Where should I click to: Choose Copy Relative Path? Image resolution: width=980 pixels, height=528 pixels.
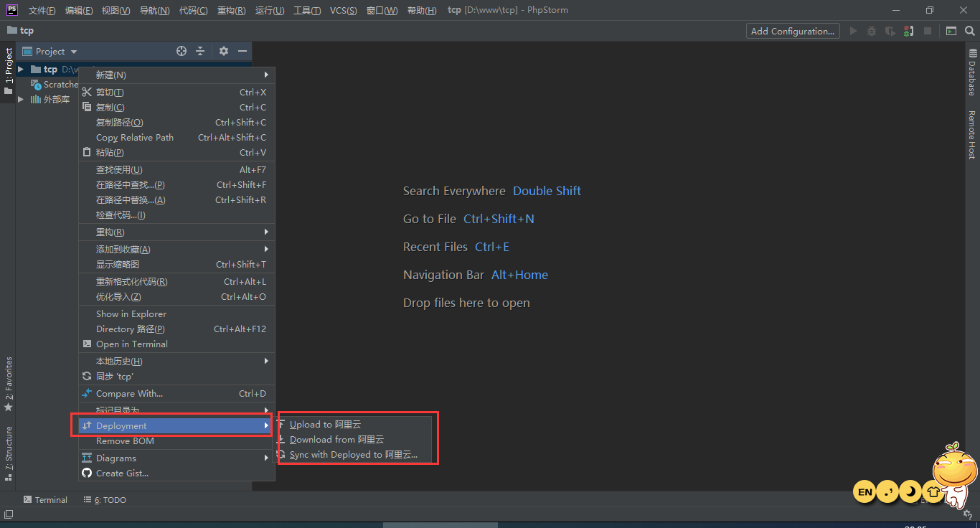coord(176,137)
